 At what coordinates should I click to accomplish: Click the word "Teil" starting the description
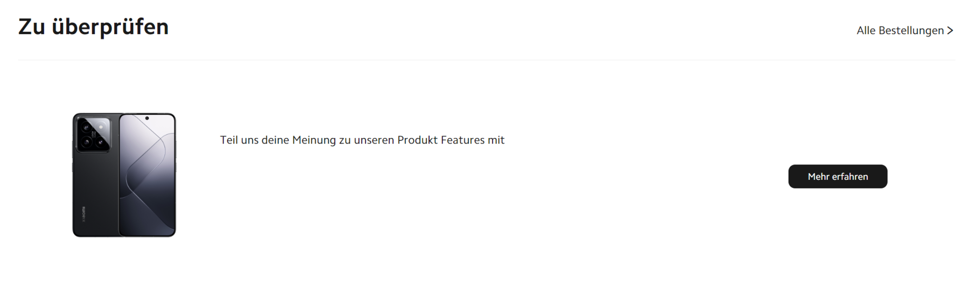(229, 140)
